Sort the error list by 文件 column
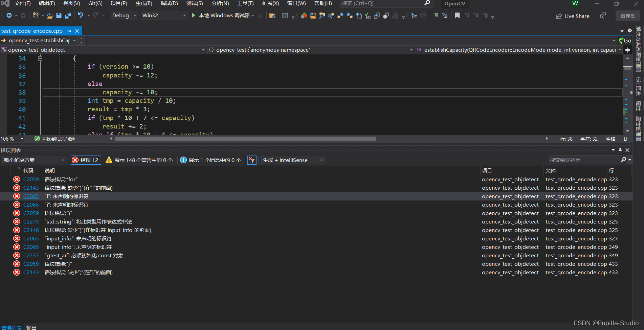 [x=551, y=170]
